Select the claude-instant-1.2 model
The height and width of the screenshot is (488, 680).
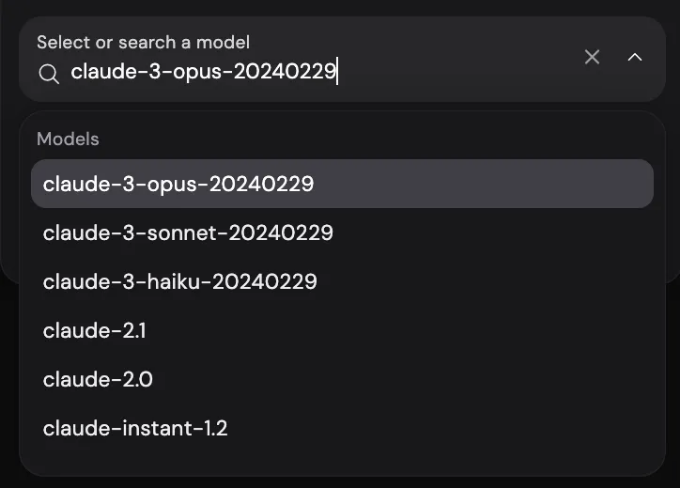click(x=342, y=429)
